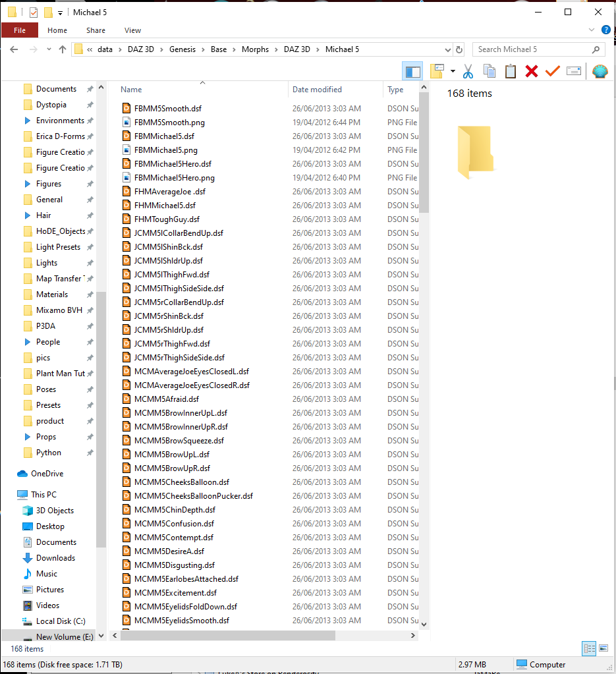Viewport: 616px width, 674px height.
Task: Expand the breadcrumb arrow after Morphs
Action: pos(277,50)
